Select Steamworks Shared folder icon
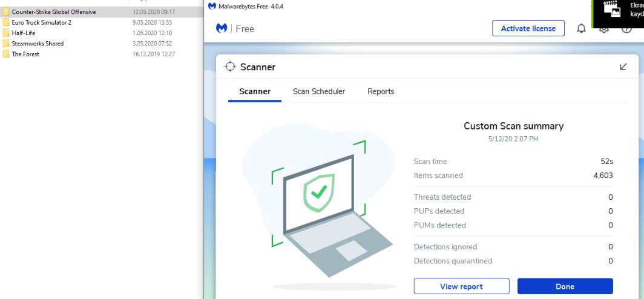 (6, 44)
